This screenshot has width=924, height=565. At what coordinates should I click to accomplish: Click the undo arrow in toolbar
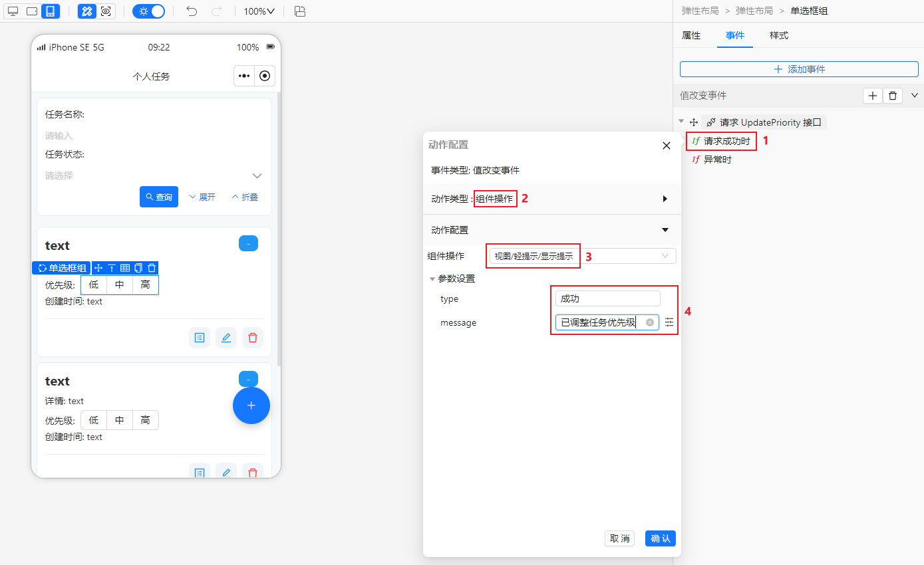click(192, 11)
